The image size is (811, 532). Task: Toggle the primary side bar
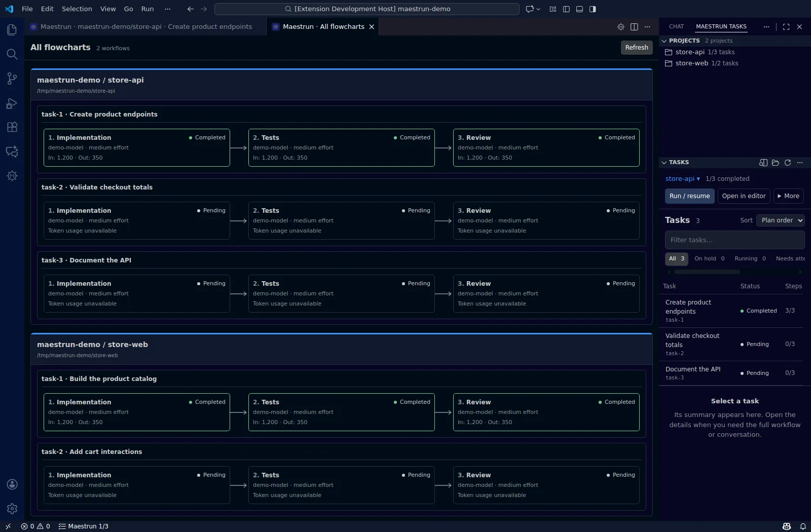click(566, 9)
